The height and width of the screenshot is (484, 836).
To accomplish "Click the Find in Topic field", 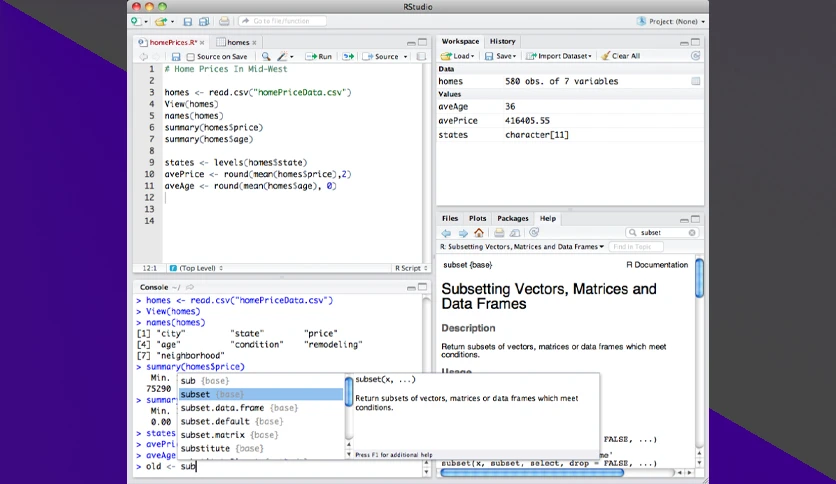I will pyautogui.click(x=635, y=247).
